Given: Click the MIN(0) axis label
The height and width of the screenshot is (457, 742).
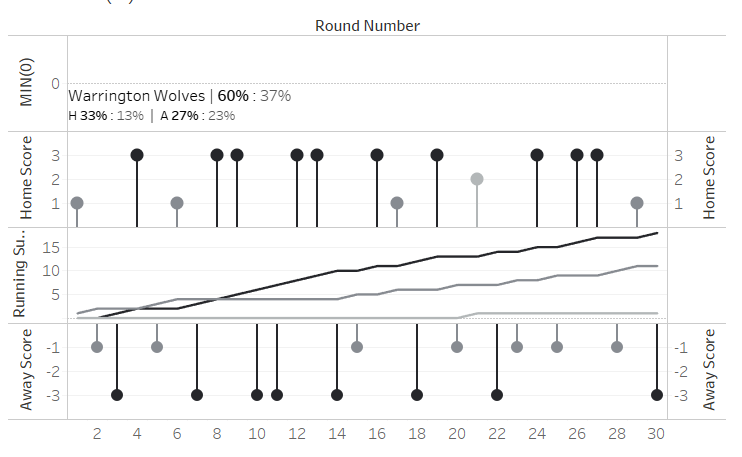Looking at the screenshot, I should pos(28,83).
